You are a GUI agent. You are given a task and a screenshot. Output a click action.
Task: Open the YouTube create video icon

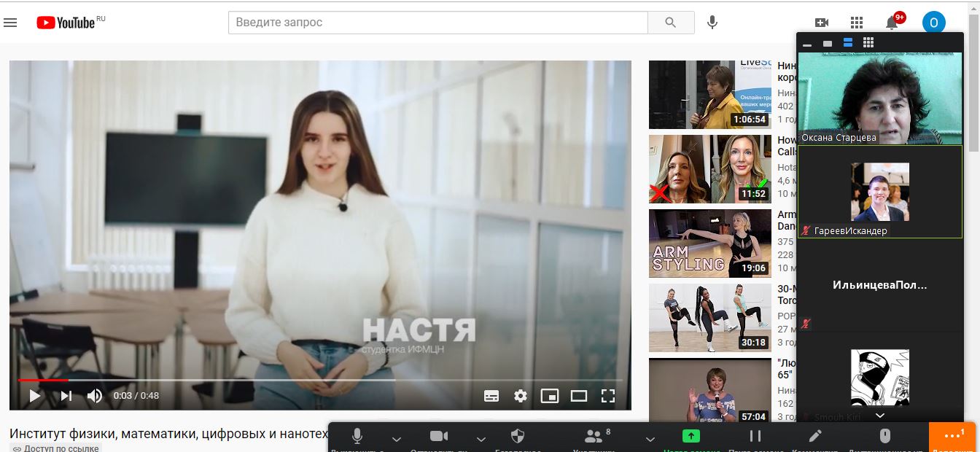[x=822, y=23]
